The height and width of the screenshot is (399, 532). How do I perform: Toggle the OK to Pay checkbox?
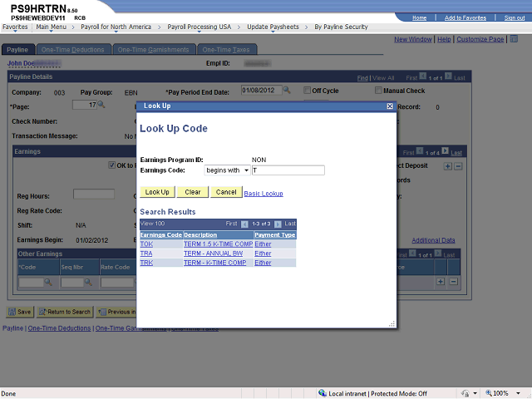pos(111,165)
